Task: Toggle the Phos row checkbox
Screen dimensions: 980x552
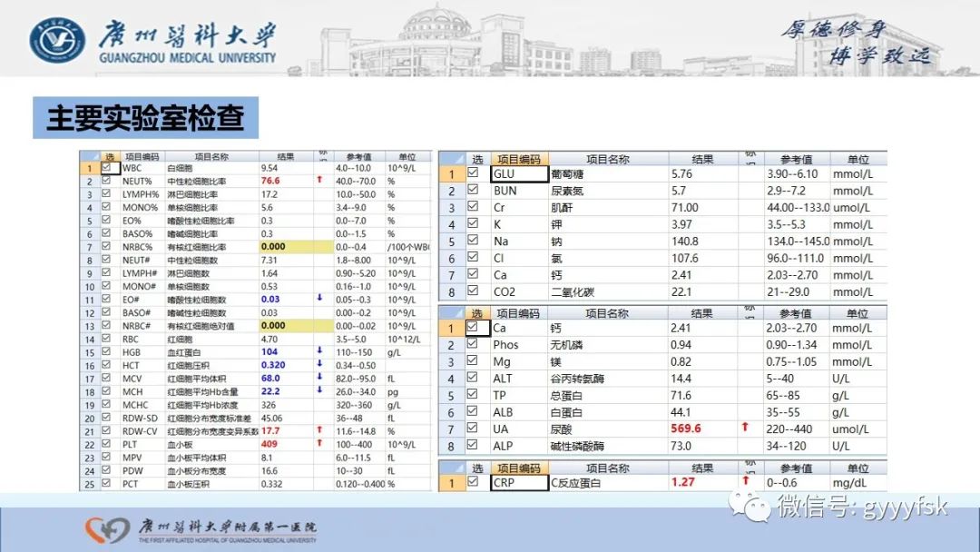Action: [473, 344]
